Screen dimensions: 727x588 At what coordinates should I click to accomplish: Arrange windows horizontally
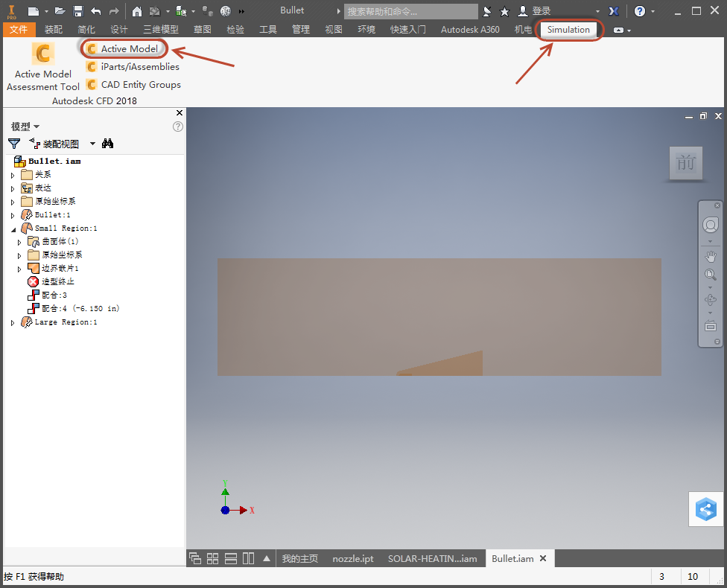click(231, 559)
